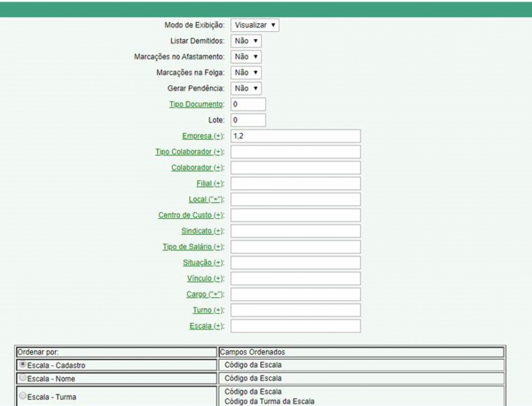Image resolution: width=532 pixels, height=406 pixels.
Task: Focus the Turno text input box
Action: tap(295, 310)
